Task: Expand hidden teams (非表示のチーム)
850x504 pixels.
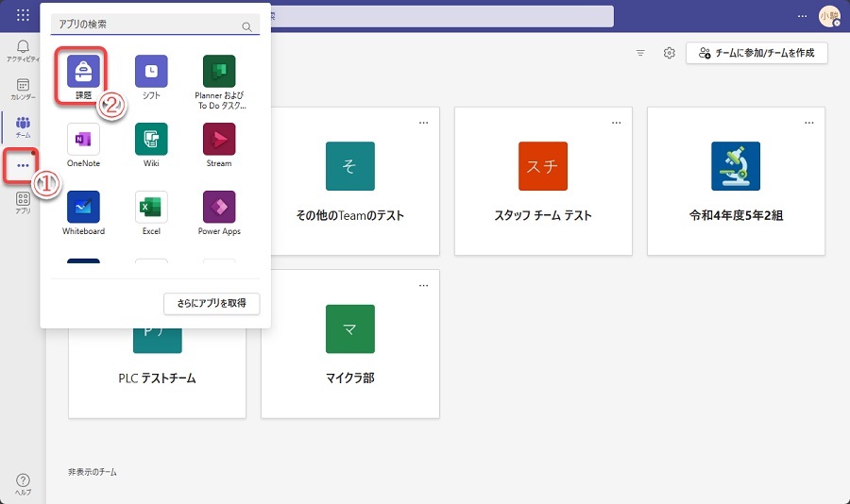Action: tap(93, 472)
